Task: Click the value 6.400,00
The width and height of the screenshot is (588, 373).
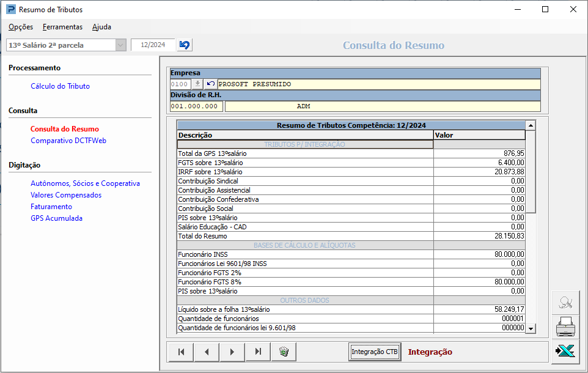Action: 511,163
